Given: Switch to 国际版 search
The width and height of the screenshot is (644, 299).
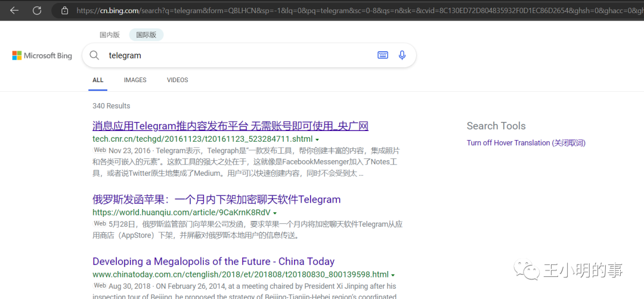Looking at the screenshot, I should pyautogui.click(x=146, y=35).
